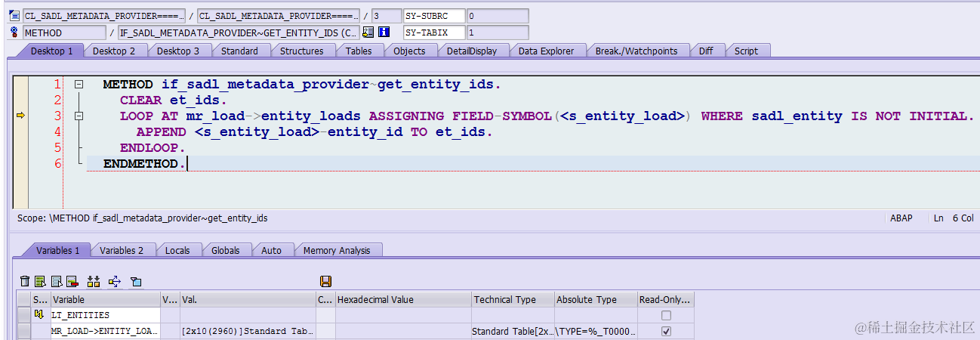
Task: Click ENDLOOP on line 5
Action: coord(153,147)
